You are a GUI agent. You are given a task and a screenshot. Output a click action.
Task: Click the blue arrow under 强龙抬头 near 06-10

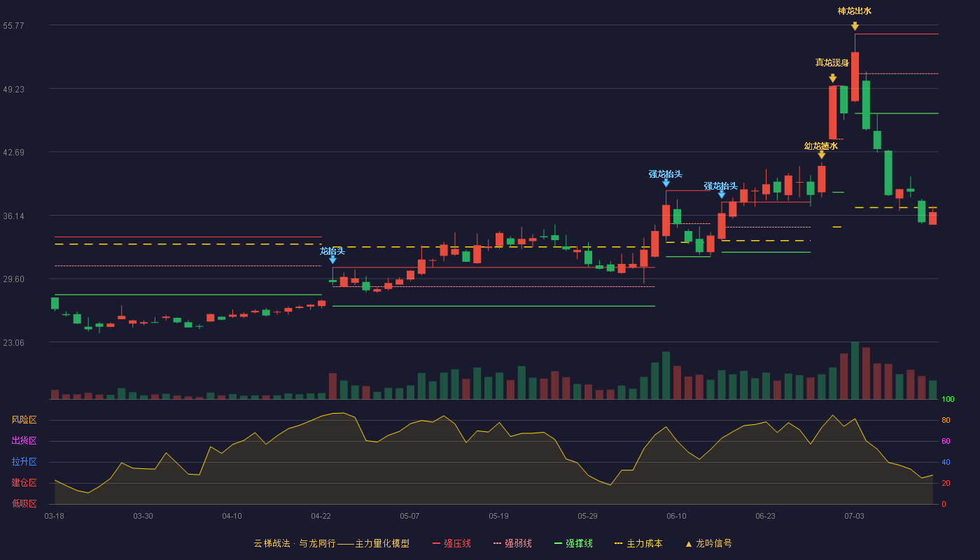[x=666, y=182]
